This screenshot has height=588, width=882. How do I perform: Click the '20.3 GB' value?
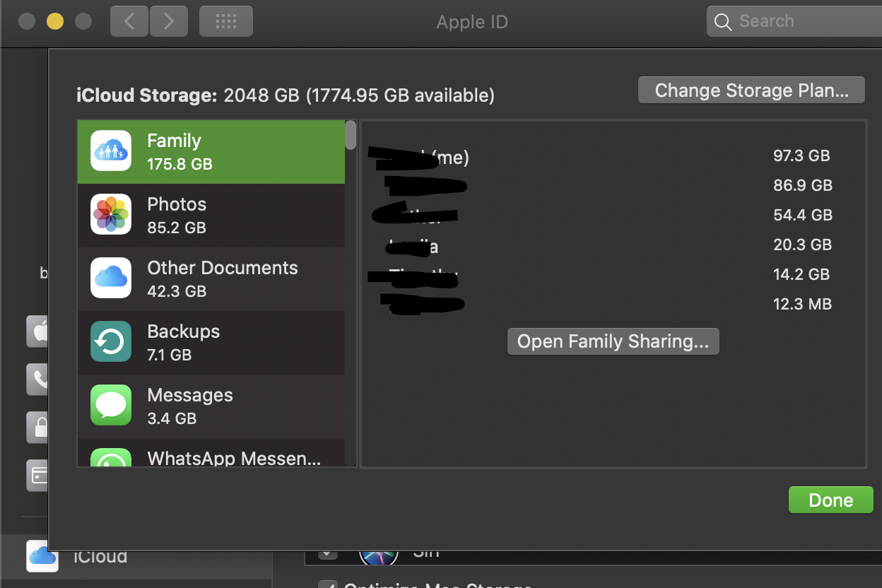[x=802, y=245]
